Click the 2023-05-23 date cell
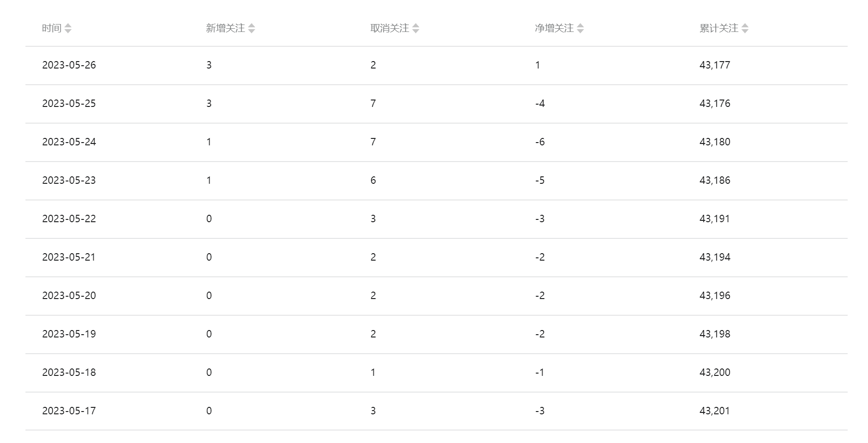The width and height of the screenshot is (868, 443). tap(69, 181)
